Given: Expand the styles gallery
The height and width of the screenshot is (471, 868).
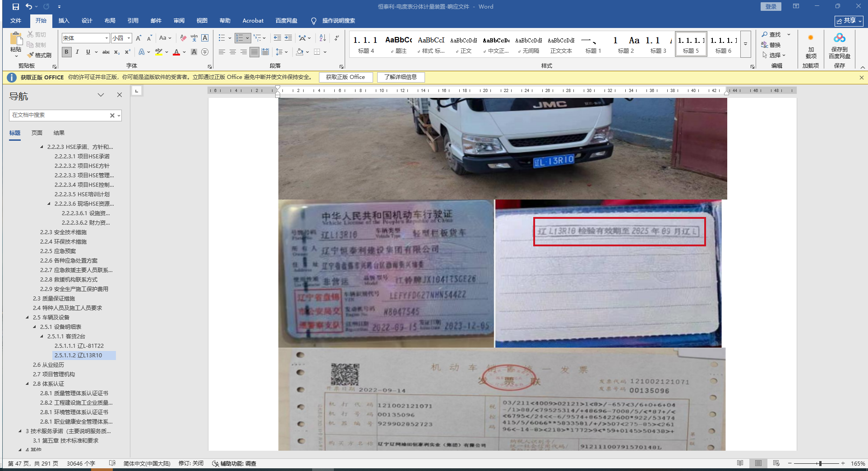Looking at the screenshot, I should pos(745,44).
